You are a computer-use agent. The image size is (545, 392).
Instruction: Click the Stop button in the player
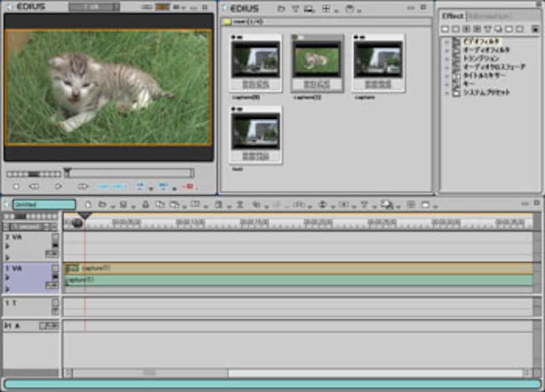[16, 186]
